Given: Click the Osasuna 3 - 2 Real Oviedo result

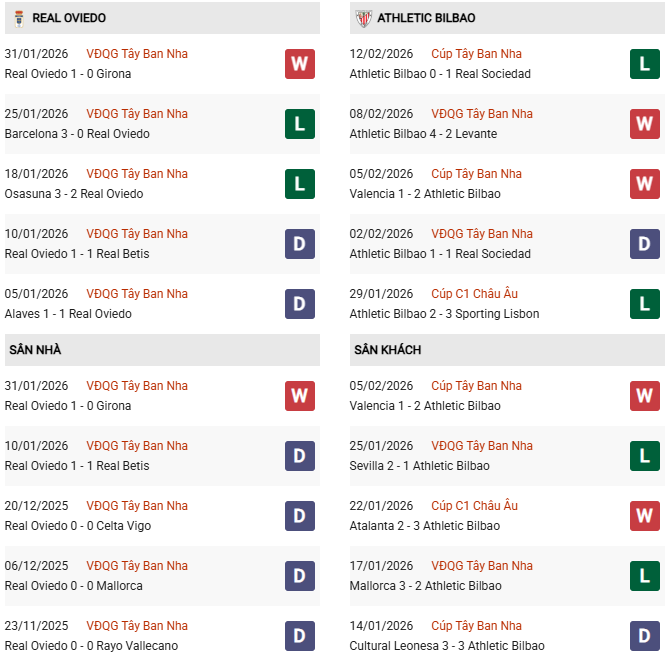Looking at the screenshot, I should [74, 194].
